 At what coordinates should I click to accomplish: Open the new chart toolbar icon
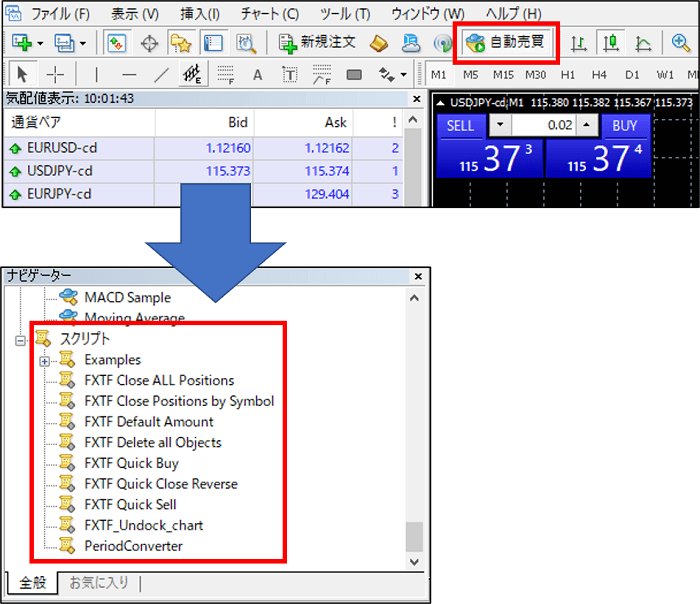point(21,43)
